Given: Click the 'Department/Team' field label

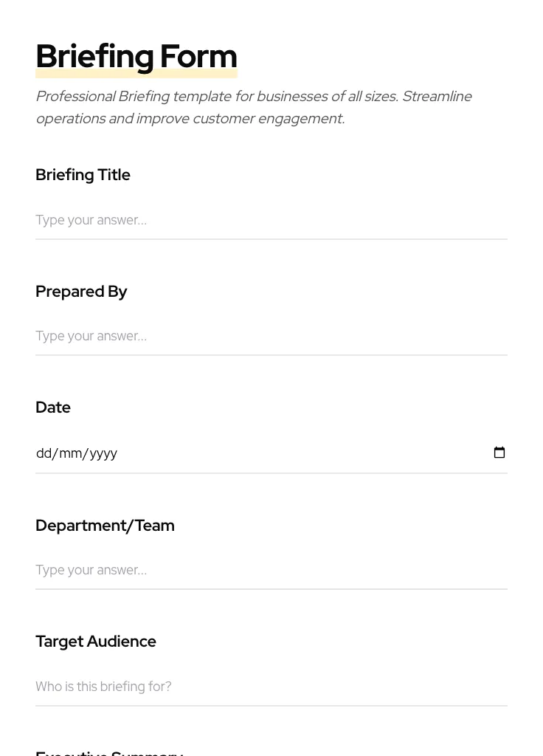Looking at the screenshot, I should click(x=105, y=526).
